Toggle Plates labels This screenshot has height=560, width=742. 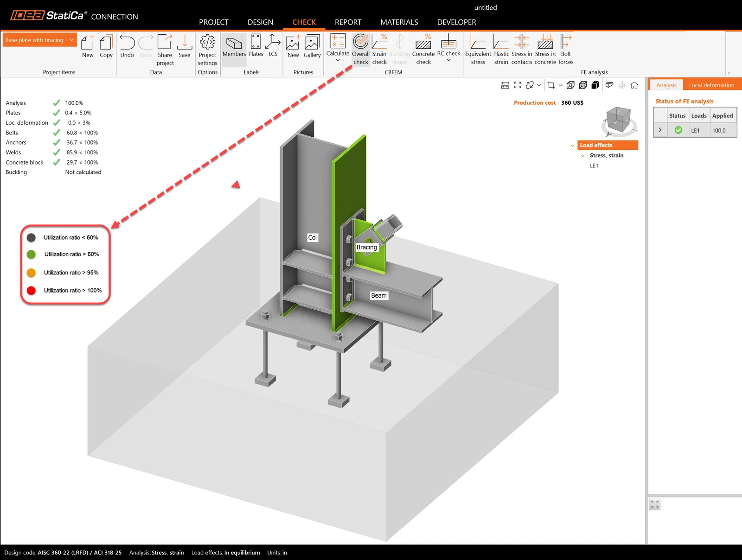pyautogui.click(x=256, y=46)
